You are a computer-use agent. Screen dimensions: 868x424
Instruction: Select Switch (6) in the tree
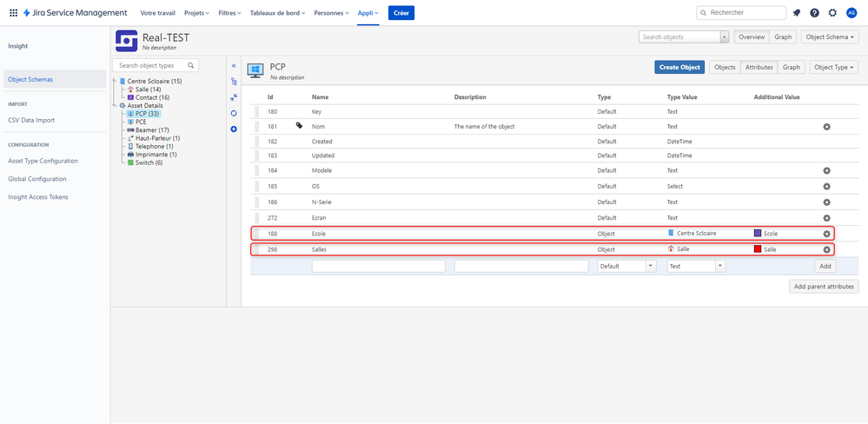click(x=149, y=162)
